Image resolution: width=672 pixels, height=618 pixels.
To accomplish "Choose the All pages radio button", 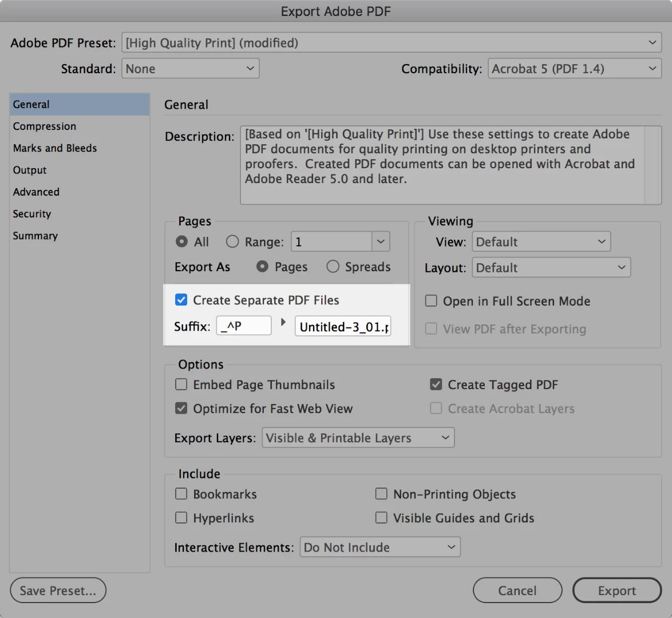I will [181, 241].
